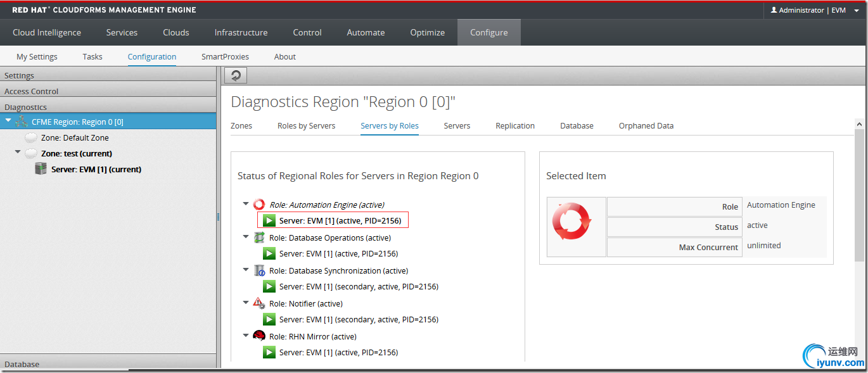Click the Database Operations role icon
Screen dimensions: 868x373
(258, 237)
